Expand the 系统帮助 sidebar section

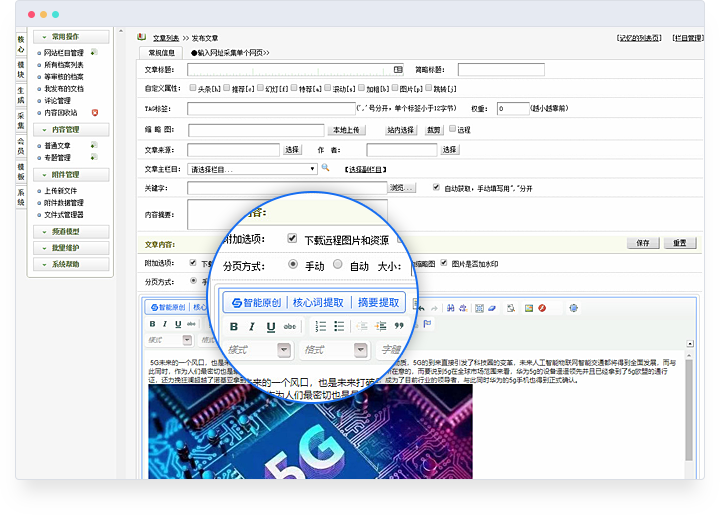(x=71, y=264)
